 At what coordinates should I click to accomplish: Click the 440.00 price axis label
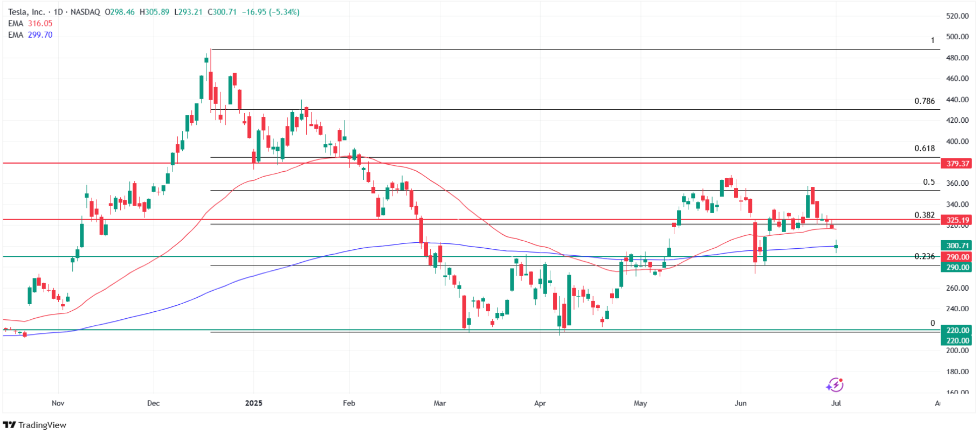957,100
